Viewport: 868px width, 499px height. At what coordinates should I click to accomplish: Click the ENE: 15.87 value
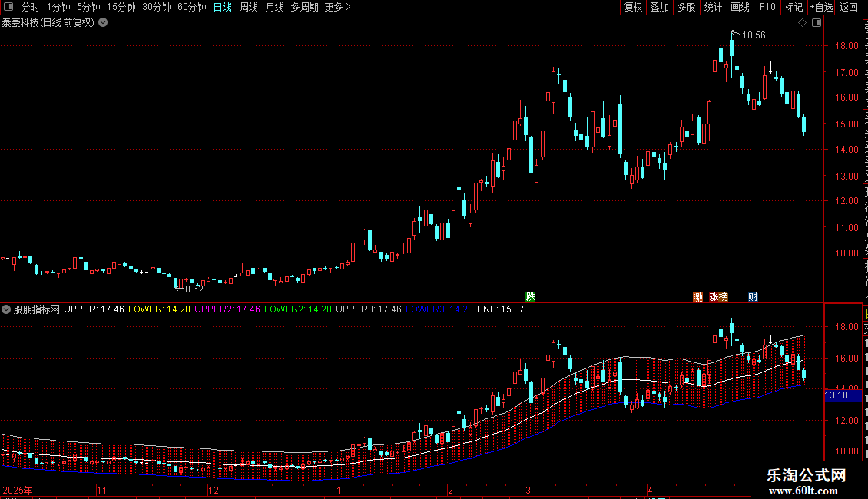pyautogui.click(x=500, y=309)
